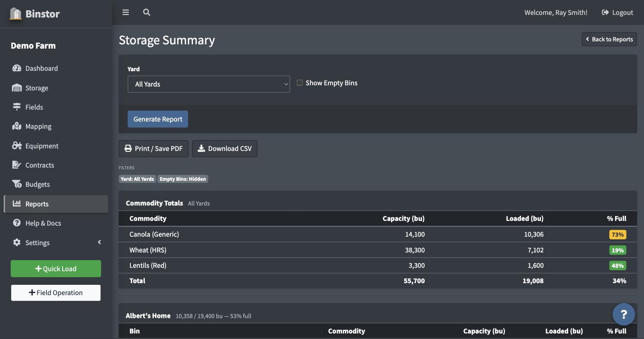Viewport: 644px width, 339px height.
Task: Click the Lentils (Red) row label
Action: pyautogui.click(x=148, y=265)
